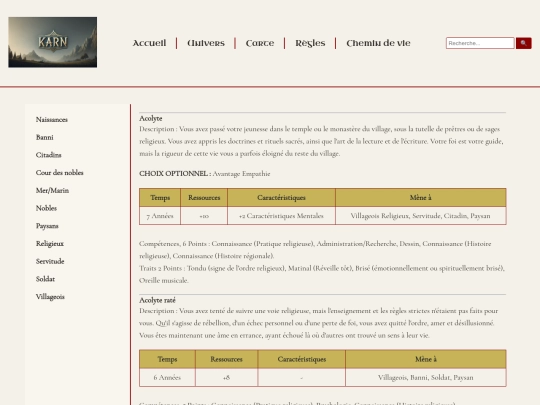The height and width of the screenshot is (405, 540).
Task: Focus the Recherche search field
Action: pos(480,43)
